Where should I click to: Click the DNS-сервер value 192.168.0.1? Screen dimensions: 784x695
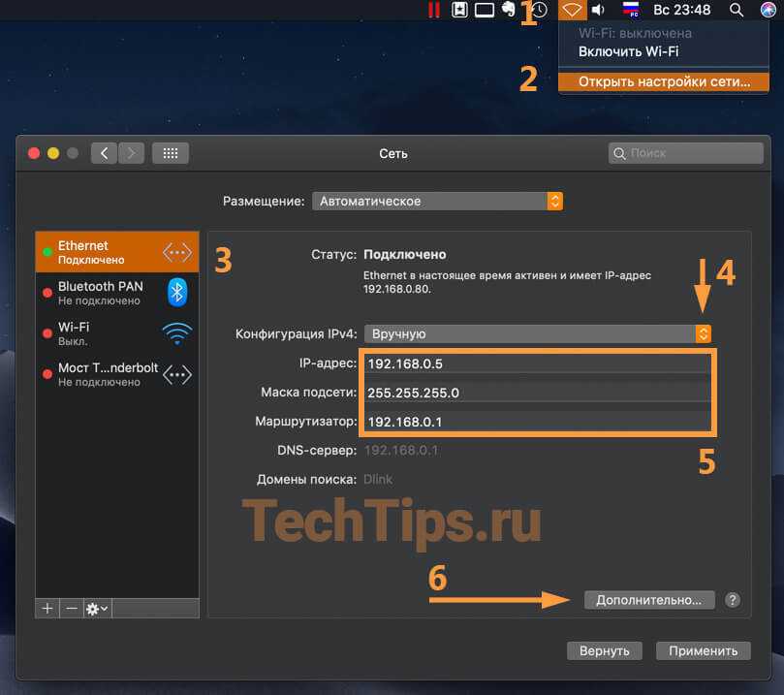(401, 451)
